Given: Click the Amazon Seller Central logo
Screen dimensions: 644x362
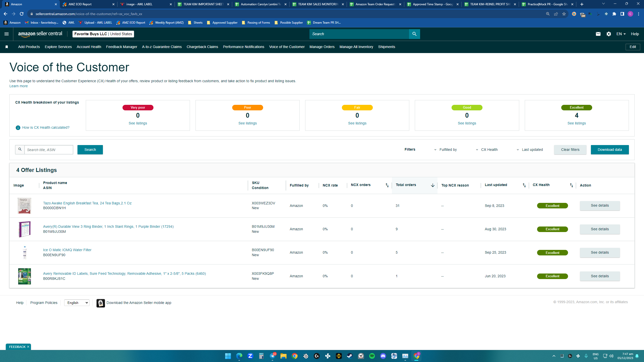Looking at the screenshot, I should (x=40, y=34).
